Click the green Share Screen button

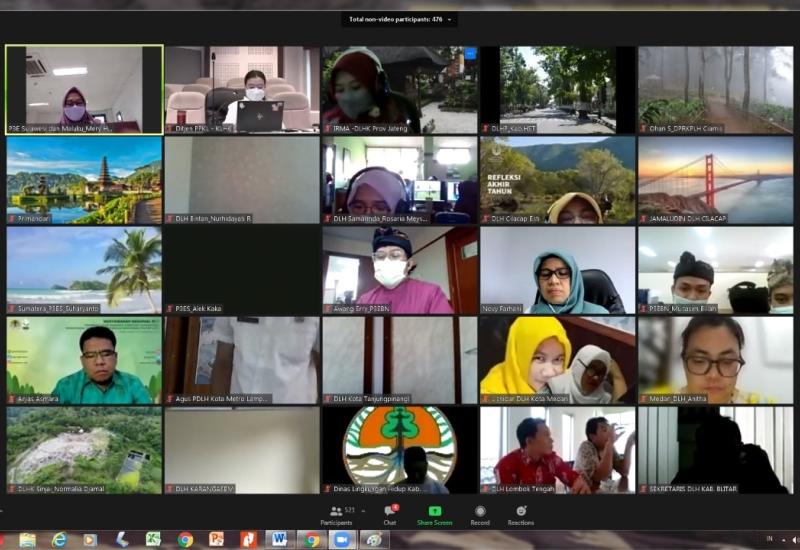point(434,514)
